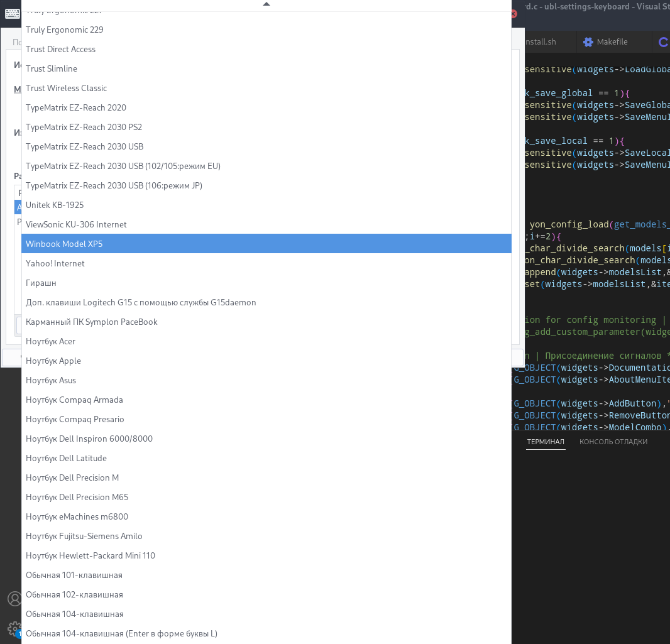Select Truly Ergonomic 229 keyboard model
670x644 pixels.
pos(266,30)
